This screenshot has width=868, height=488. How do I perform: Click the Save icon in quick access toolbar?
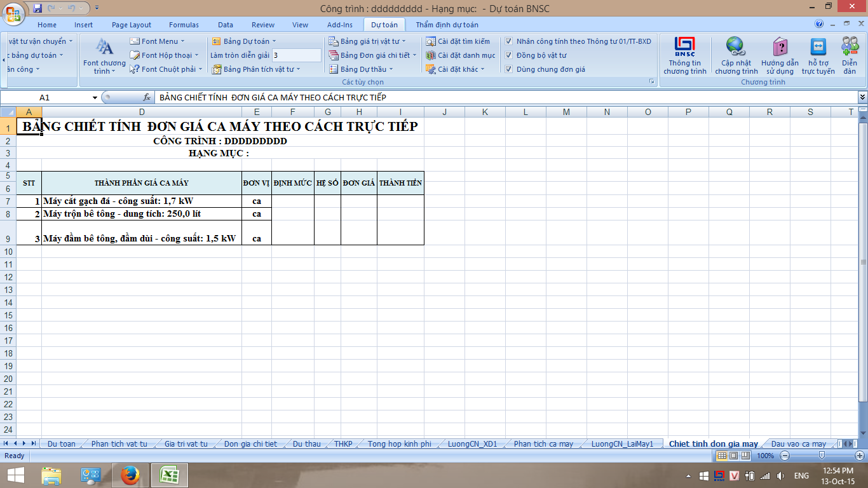pos(37,8)
